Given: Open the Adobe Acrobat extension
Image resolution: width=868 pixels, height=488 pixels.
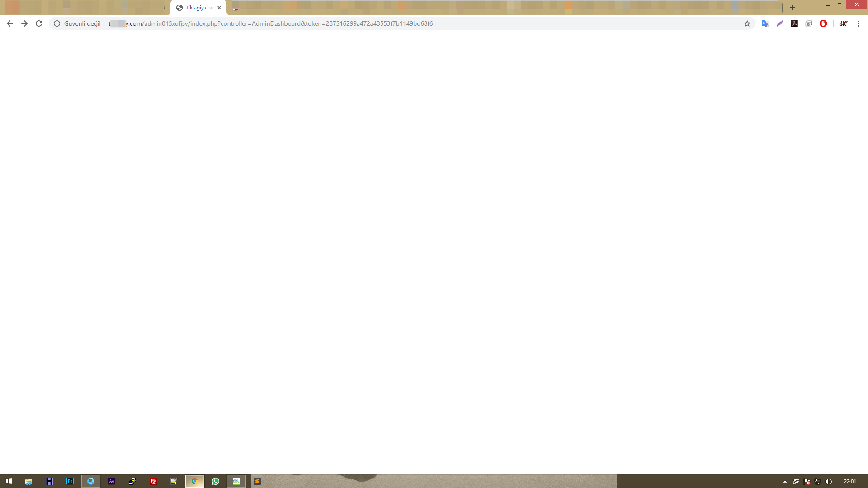Looking at the screenshot, I should click(794, 23).
